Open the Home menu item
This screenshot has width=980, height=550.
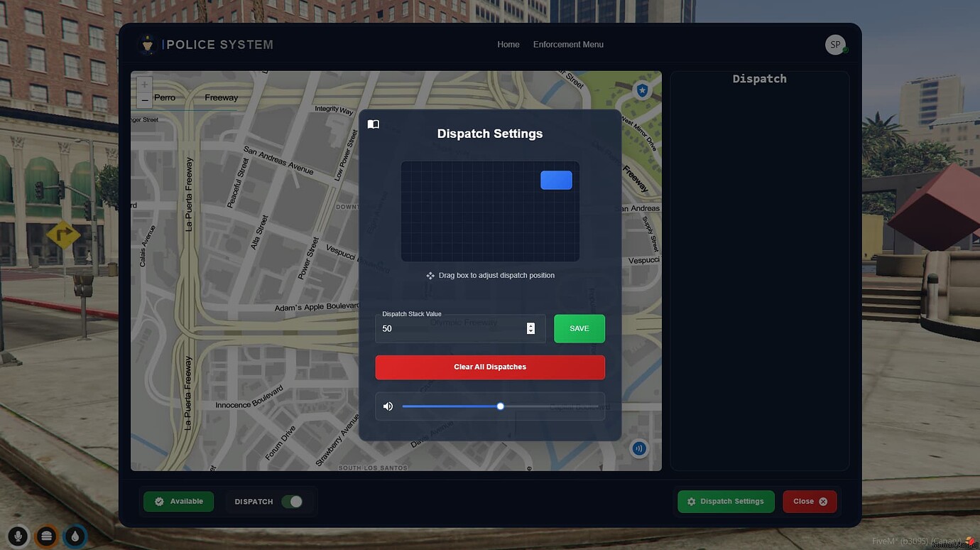[x=508, y=44]
